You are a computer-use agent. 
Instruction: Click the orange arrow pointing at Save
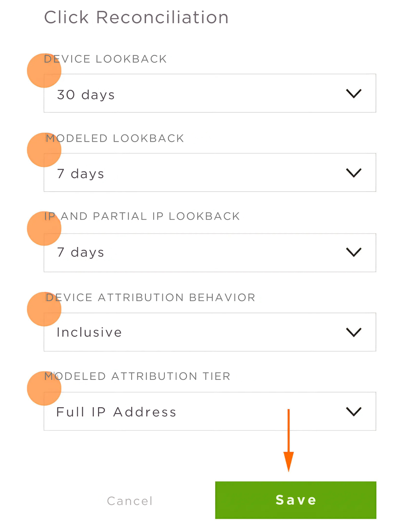point(288,442)
